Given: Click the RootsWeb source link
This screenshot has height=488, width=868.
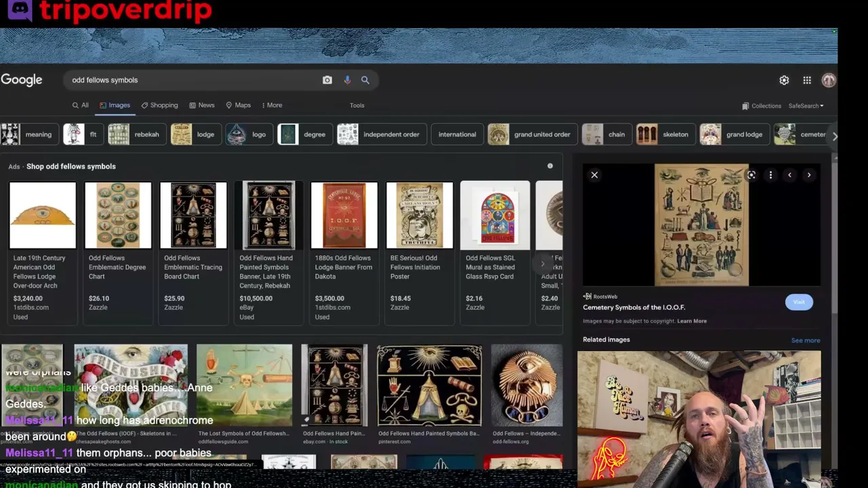Looking at the screenshot, I should [x=601, y=296].
